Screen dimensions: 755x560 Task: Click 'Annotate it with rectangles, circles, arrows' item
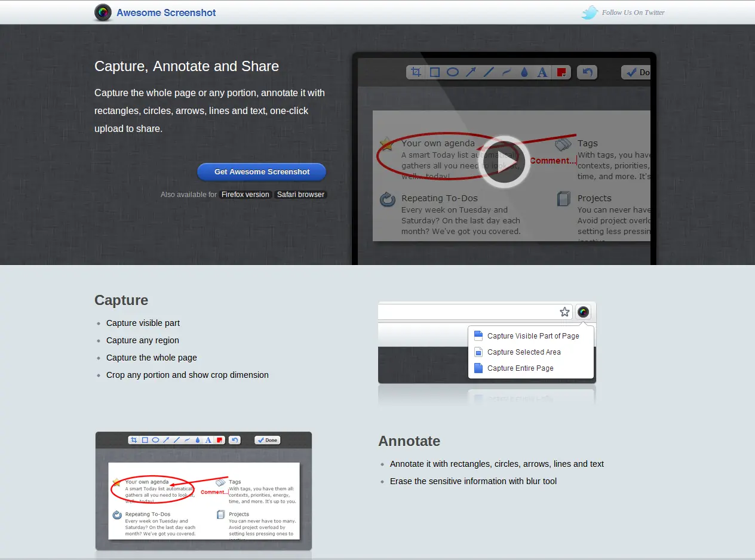[x=497, y=464]
